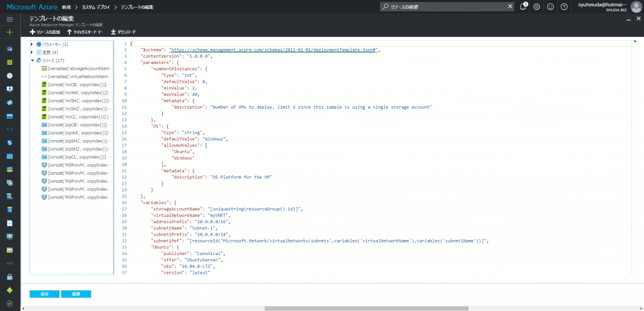This screenshot has width=644, height=311.
Task: Open the help question mark icon
Action: pyautogui.click(x=564, y=6)
